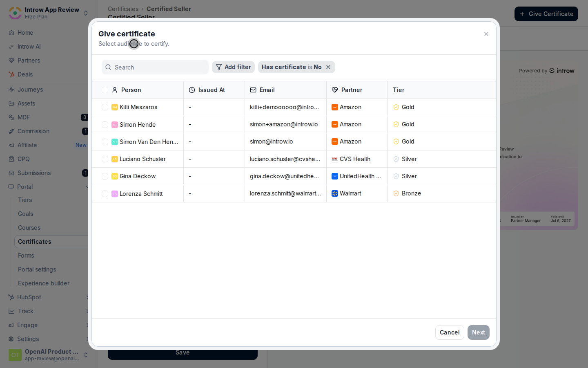Click the Bronze tier shield icon

(396, 193)
